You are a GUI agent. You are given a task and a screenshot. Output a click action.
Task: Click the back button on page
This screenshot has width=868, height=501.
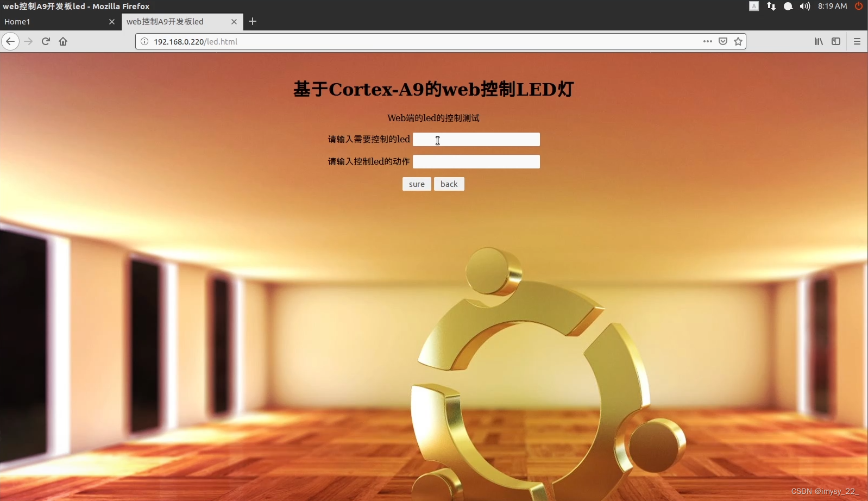click(449, 184)
